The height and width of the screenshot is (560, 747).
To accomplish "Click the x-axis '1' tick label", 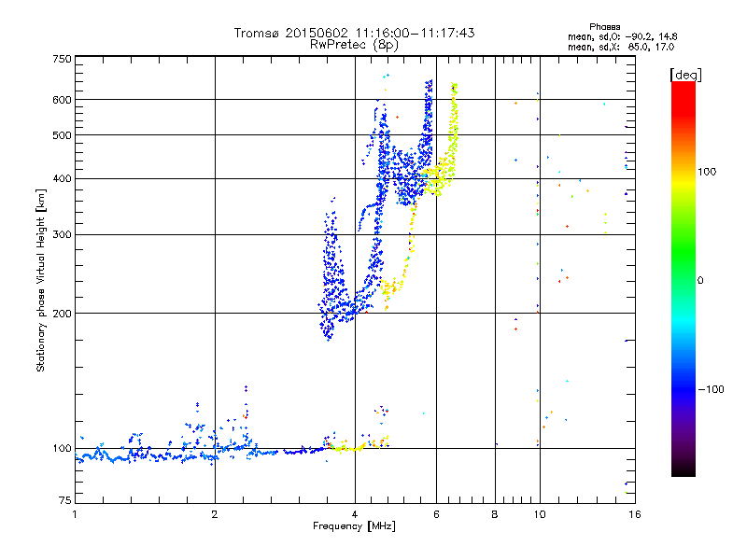I will (x=75, y=514).
